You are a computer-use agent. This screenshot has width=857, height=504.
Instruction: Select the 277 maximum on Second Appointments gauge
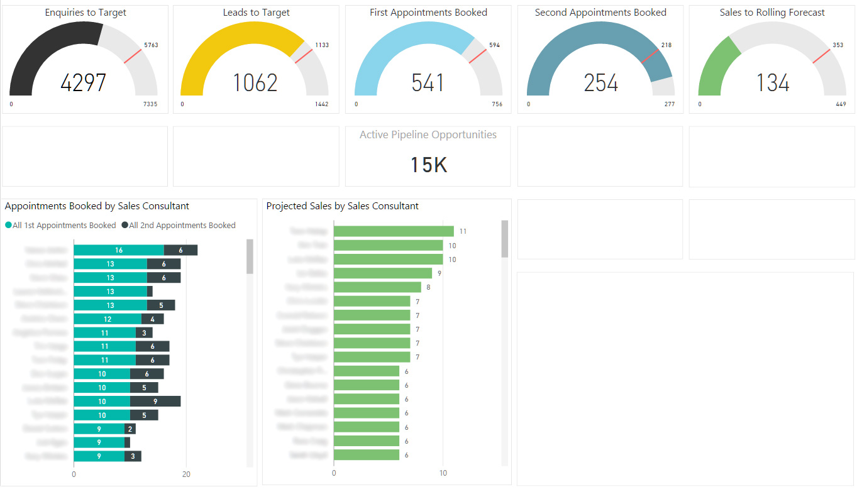pos(669,104)
